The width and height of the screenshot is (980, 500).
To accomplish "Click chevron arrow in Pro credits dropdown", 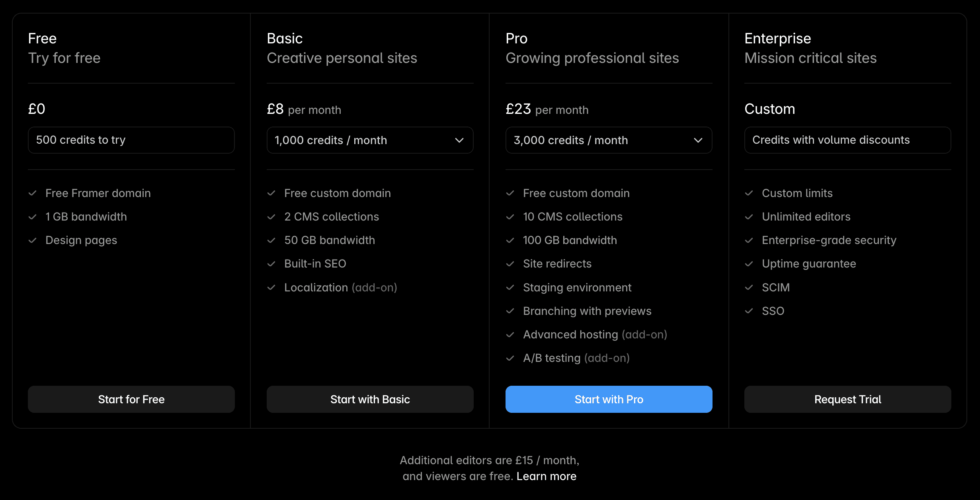I will [x=698, y=140].
